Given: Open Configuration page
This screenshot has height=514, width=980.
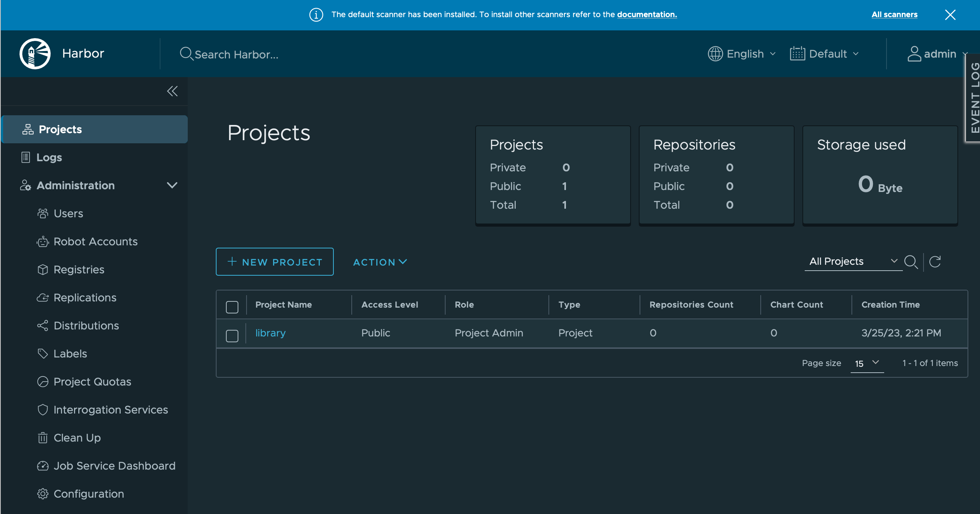Looking at the screenshot, I should (89, 494).
